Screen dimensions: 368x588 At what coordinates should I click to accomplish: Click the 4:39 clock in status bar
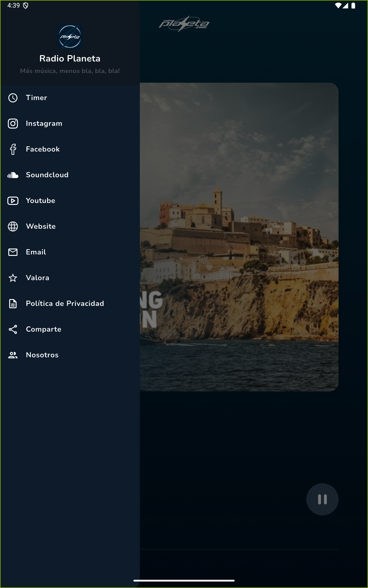point(14,5)
